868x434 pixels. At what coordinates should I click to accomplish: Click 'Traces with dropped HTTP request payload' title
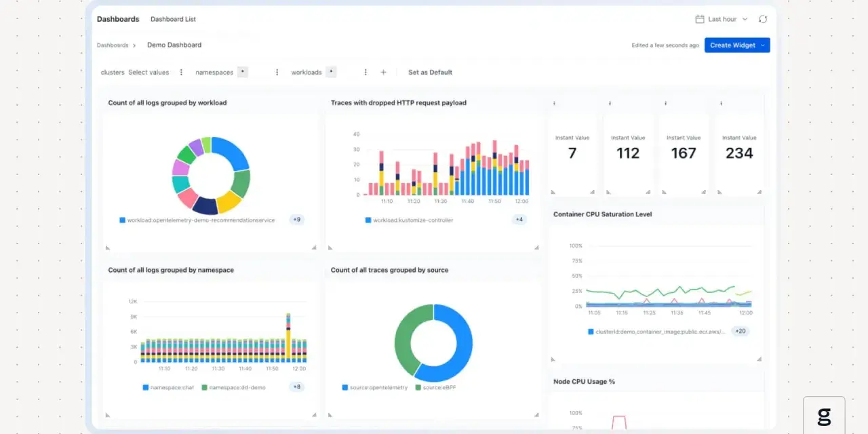pos(399,103)
